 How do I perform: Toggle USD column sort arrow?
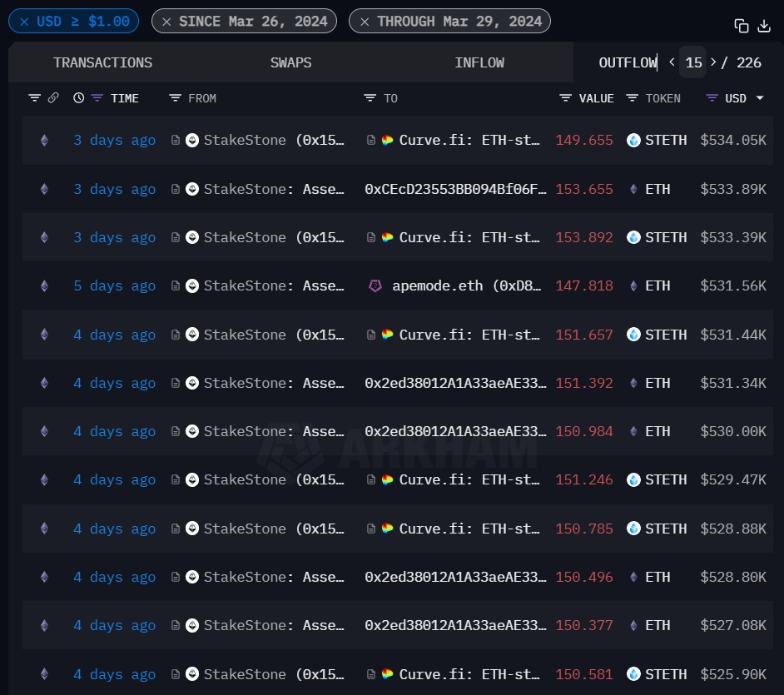click(760, 98)
